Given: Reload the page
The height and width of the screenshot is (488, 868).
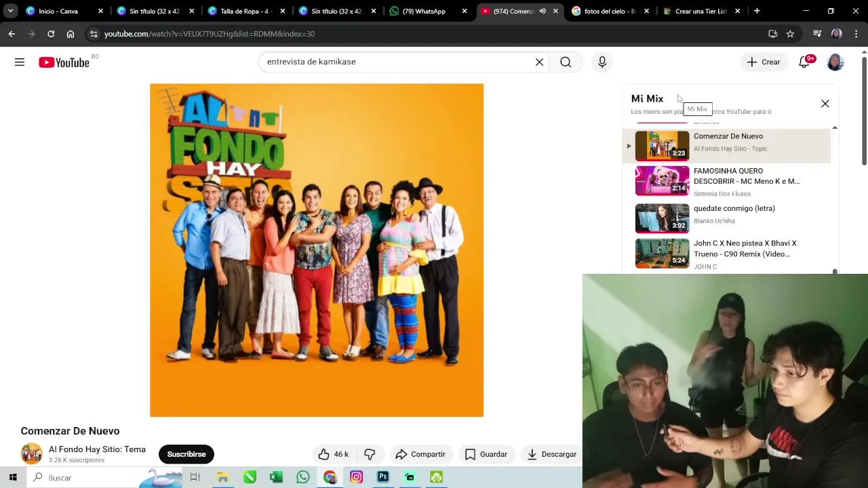Looking at the screenshot, I should click(51, 34).
